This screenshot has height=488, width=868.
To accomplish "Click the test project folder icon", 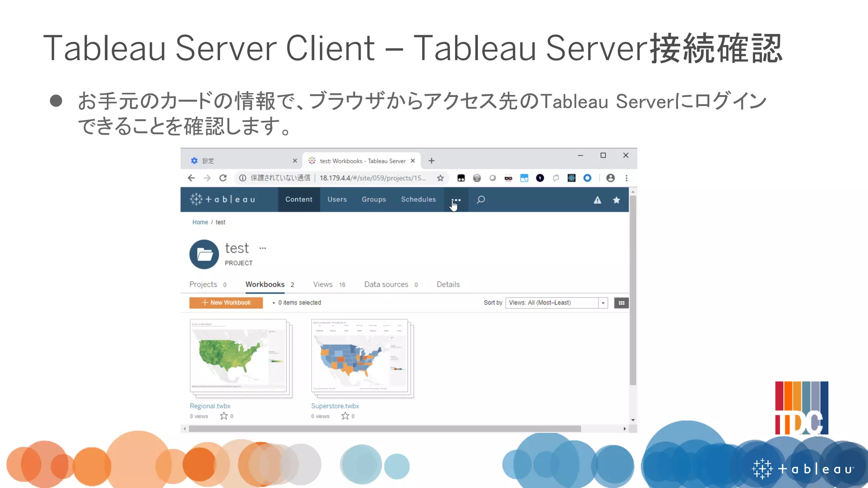I will [x=204, y=254].
